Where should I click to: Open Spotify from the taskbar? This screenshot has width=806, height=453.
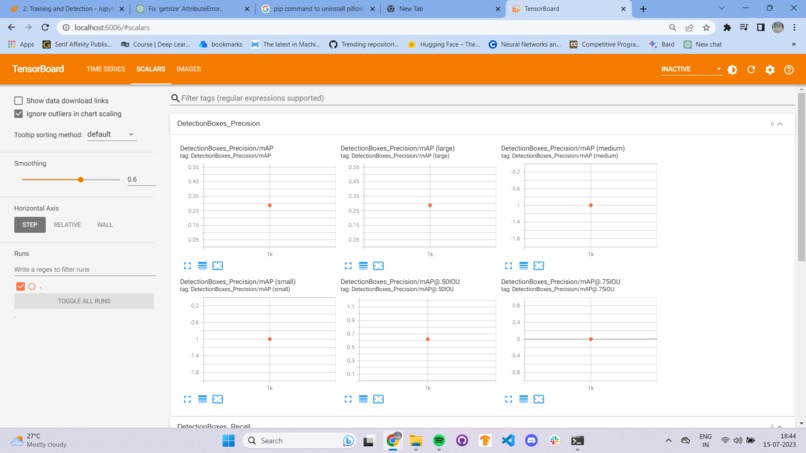[438, 441]
